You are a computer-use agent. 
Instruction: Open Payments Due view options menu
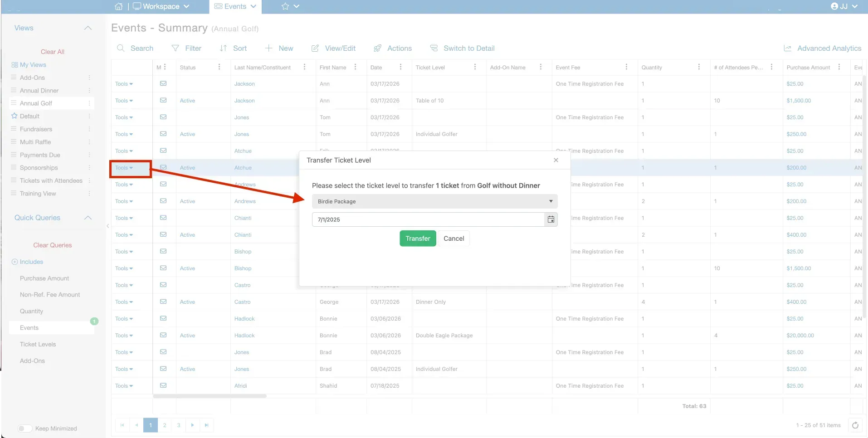point(89,155)
